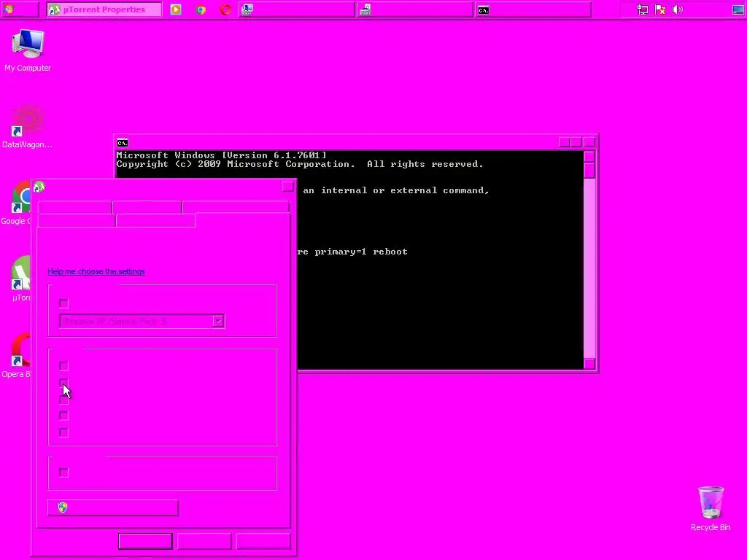Click the Command Prompt scrollbar up arrow
The height and width of the screenshot is (560, 747).
[x=589, y=157]
